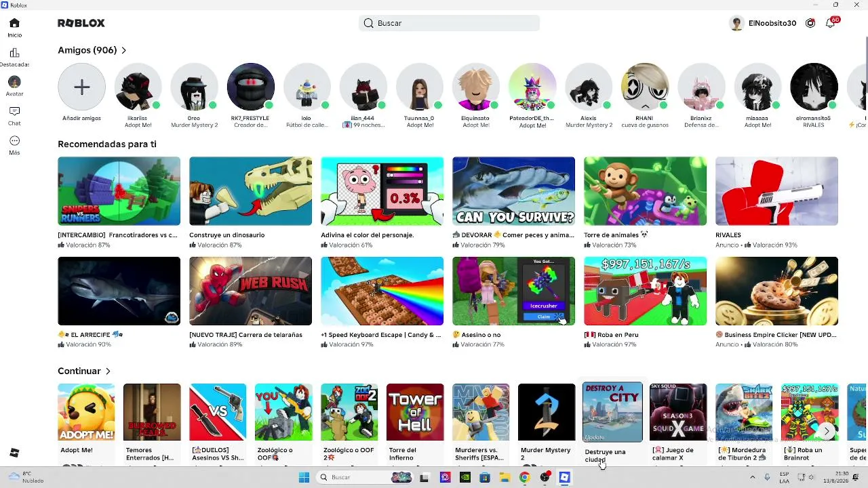Open friend Alexis avatar

(588, 87)
